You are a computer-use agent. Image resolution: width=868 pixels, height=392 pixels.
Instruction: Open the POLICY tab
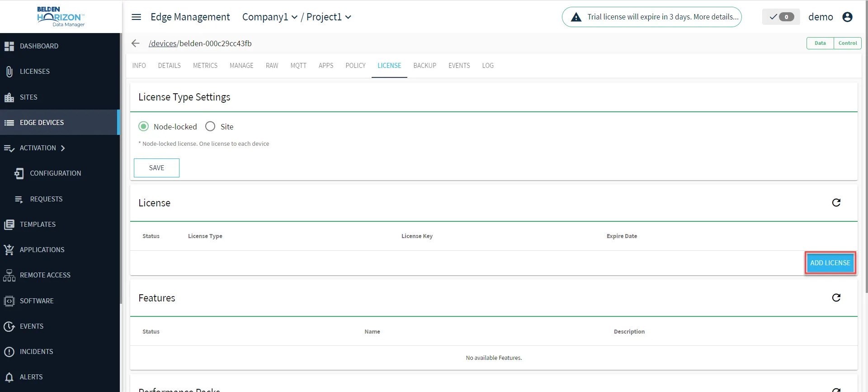(355, 66)
